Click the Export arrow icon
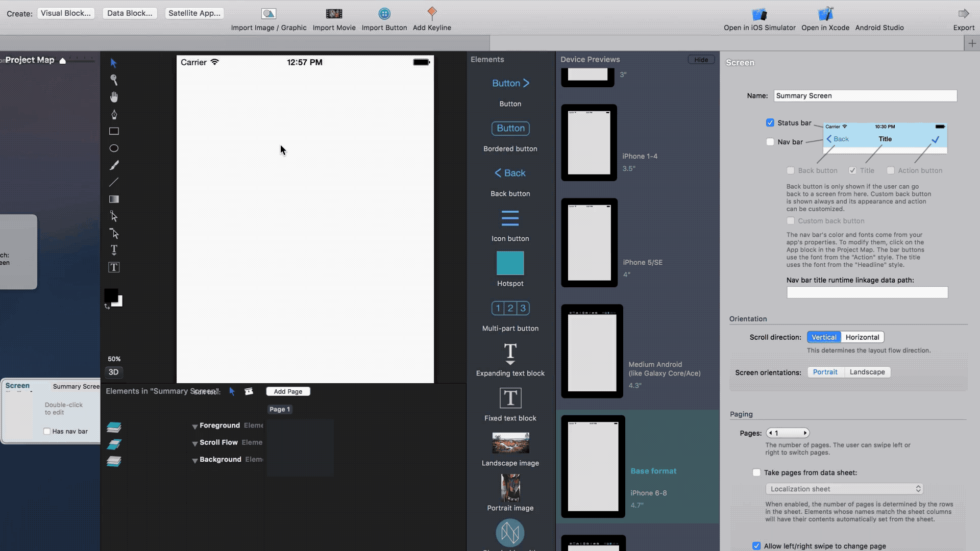This screenshot has height=551, width=980. point(964,13)
